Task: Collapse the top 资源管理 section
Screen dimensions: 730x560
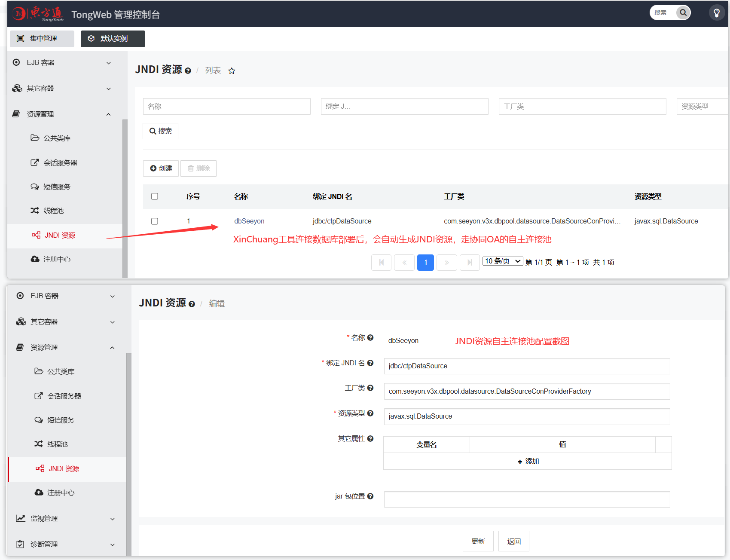Action: pos(64,114)
